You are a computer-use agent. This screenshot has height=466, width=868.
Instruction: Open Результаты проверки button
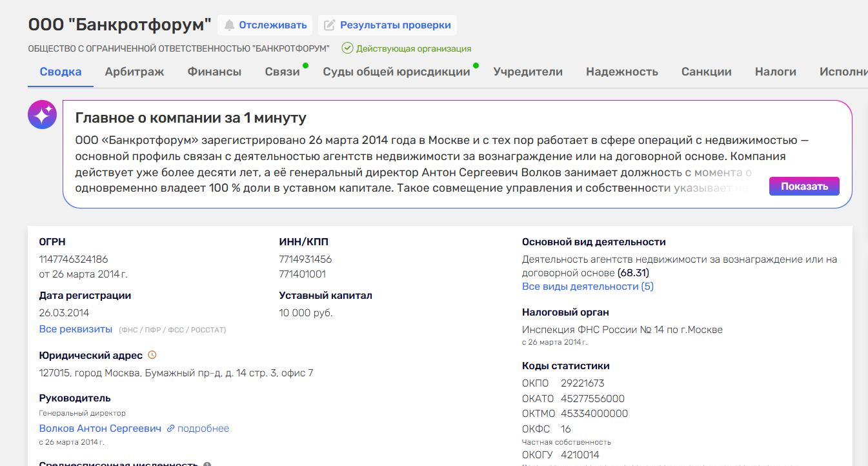(x=387, y=25)
